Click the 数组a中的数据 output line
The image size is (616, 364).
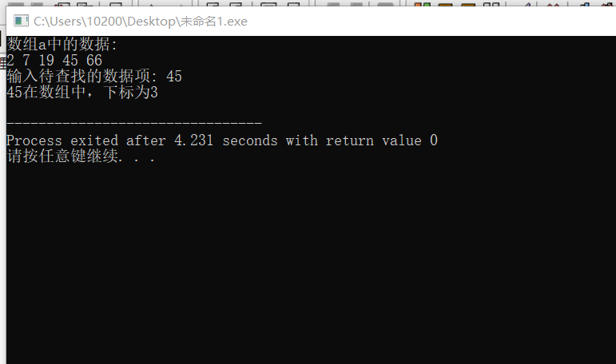[x=62, y=44]
